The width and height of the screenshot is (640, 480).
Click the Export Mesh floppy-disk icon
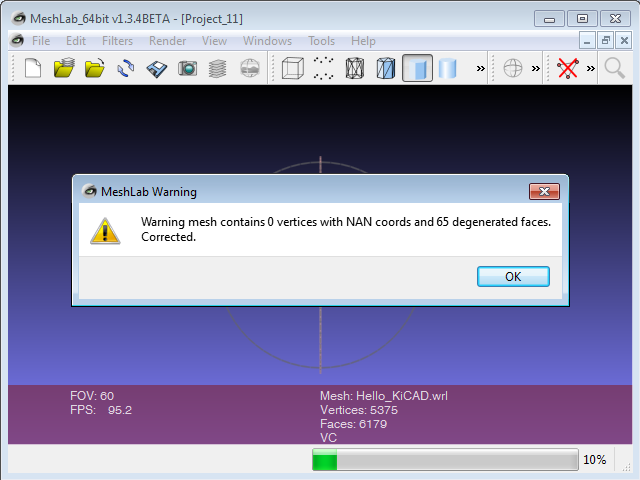click(157, 69)
